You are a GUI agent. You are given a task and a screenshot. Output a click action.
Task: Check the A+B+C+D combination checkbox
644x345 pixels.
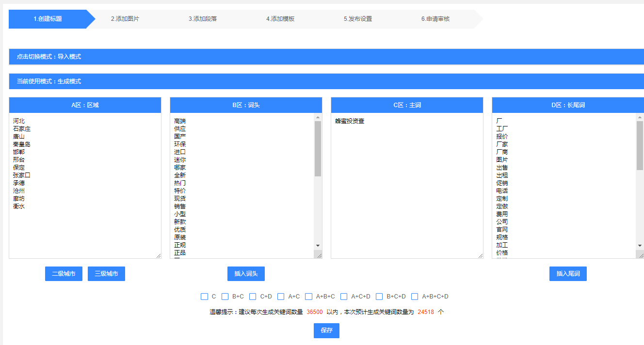coord(415,297)
